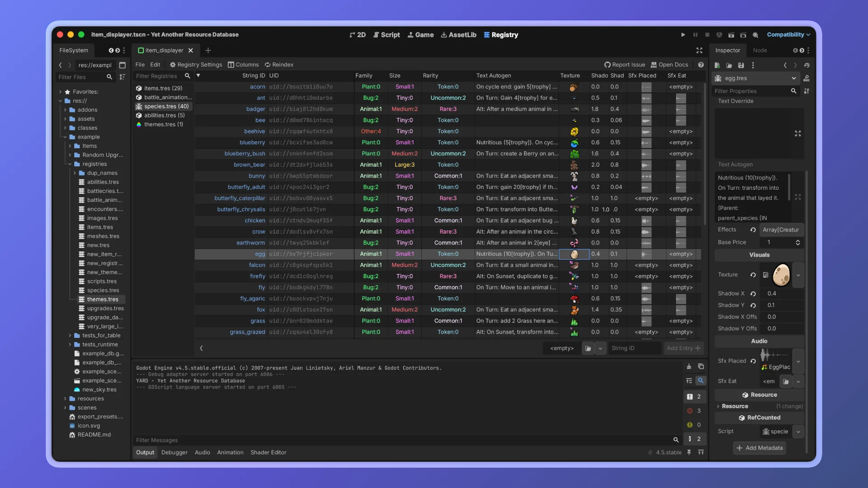
Task: Click the Play project button
Action: 683,35
